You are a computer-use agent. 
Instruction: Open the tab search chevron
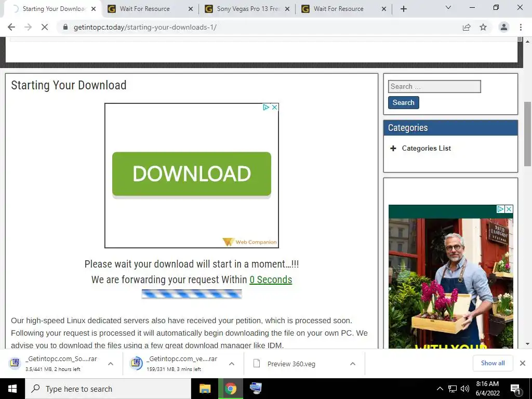pyautogui.click(x=448, y=7)
